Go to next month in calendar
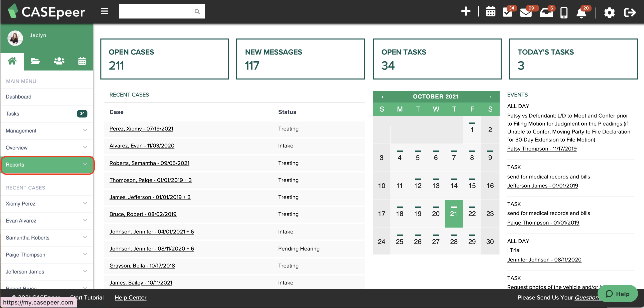The height and width of the screenshot is (308, 644). point(490,96)
